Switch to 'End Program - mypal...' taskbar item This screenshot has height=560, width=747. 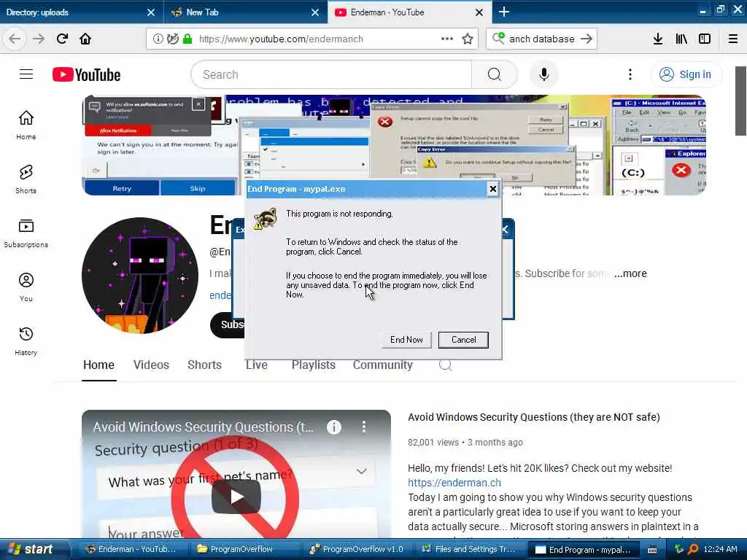583,549
